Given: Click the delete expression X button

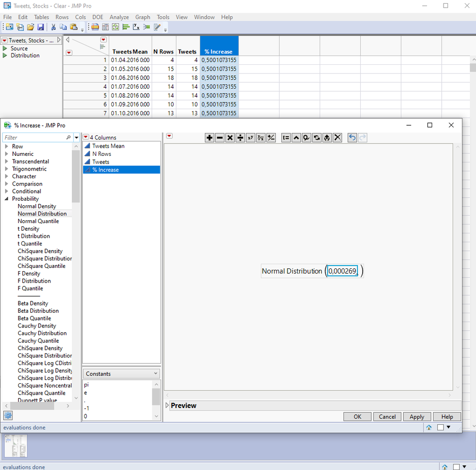Looking at the screenshot, I should 337,138.
